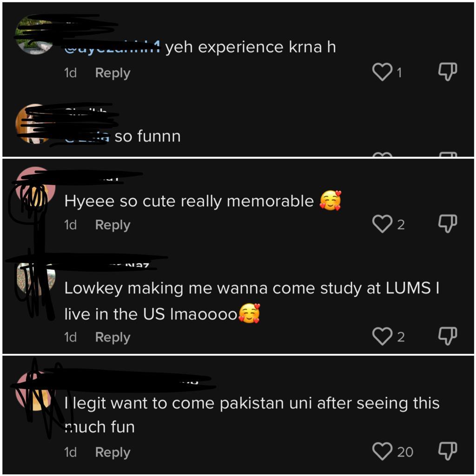Open avatar of "Hyeee so cute" commenter
This screenshot has height=476, width=476.
point(35,186)
